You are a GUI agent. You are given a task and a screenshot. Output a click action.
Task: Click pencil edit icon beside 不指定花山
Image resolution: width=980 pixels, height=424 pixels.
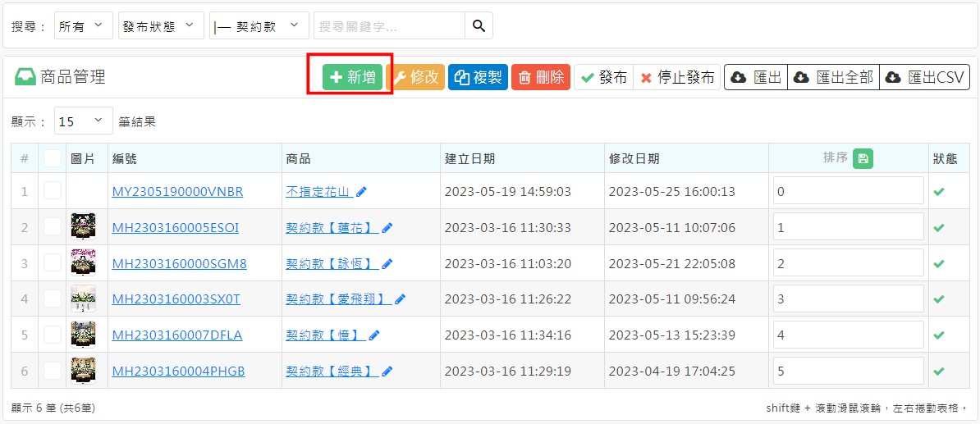(x=362, y=192)
